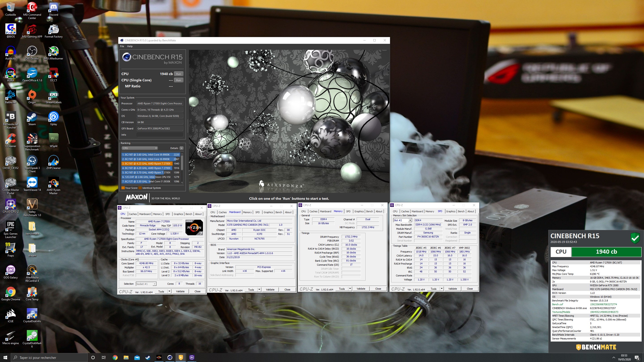Click Close in Mainboard CPU-Z window
The width and height of the screenshot is (644, 362).
coord(287,290)
